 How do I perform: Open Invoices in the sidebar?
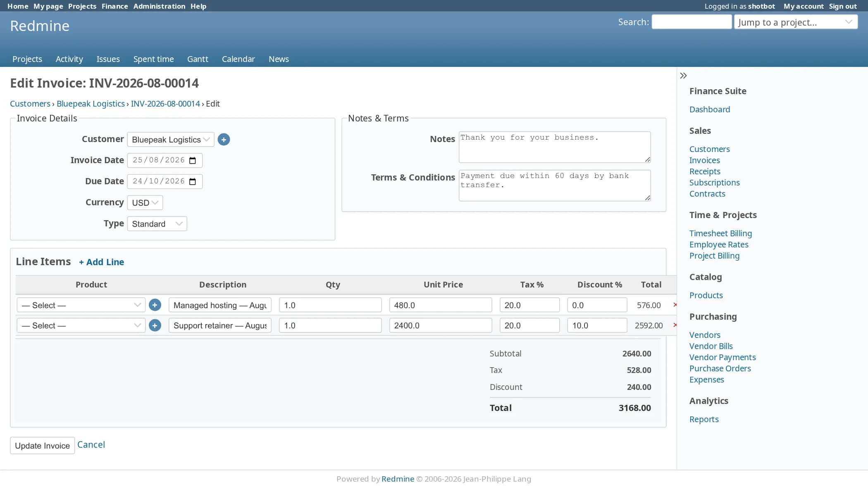(x=705, y=160)
